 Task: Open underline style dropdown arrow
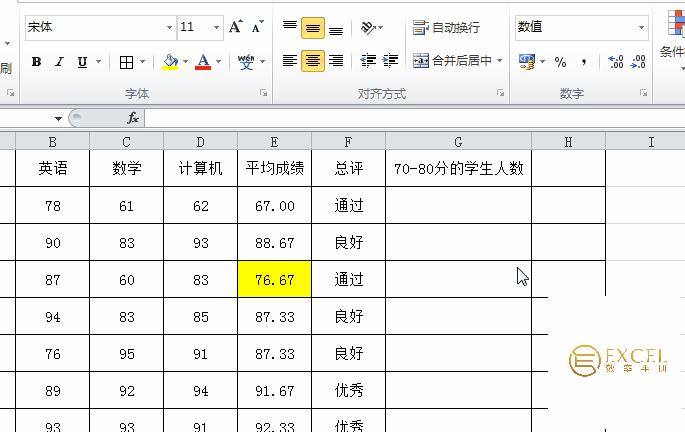point(98,62)
